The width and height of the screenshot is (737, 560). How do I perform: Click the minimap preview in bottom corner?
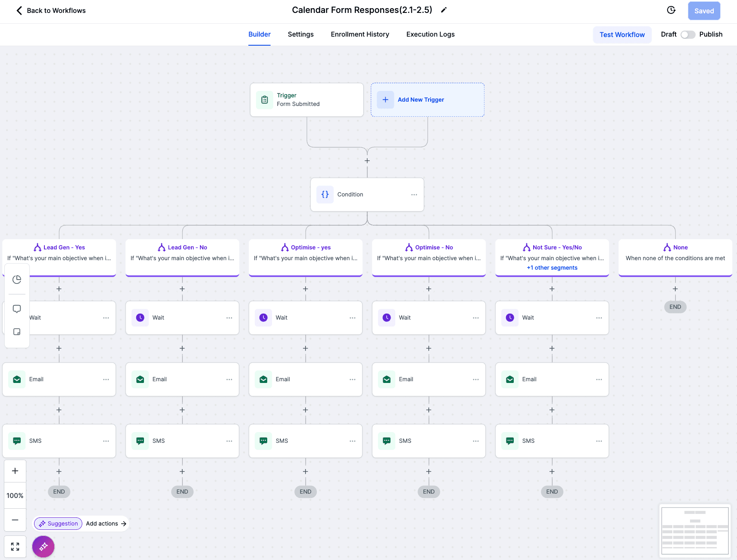[694, 531]
